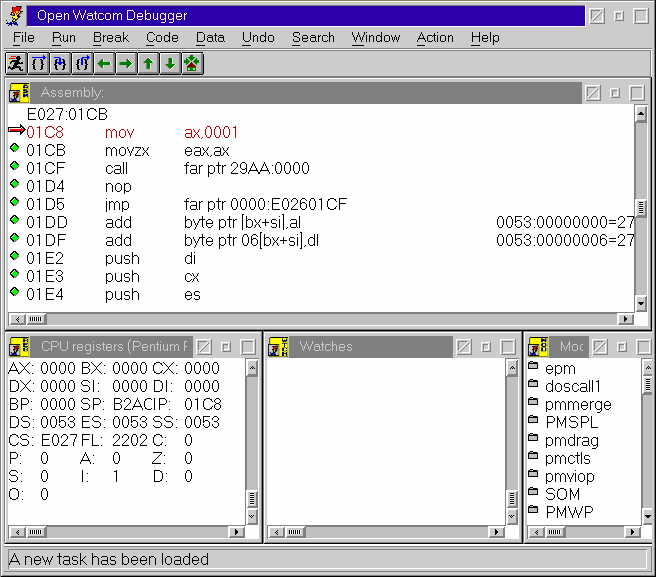
Task: Click the AX register value
Action: click(58, 368)
